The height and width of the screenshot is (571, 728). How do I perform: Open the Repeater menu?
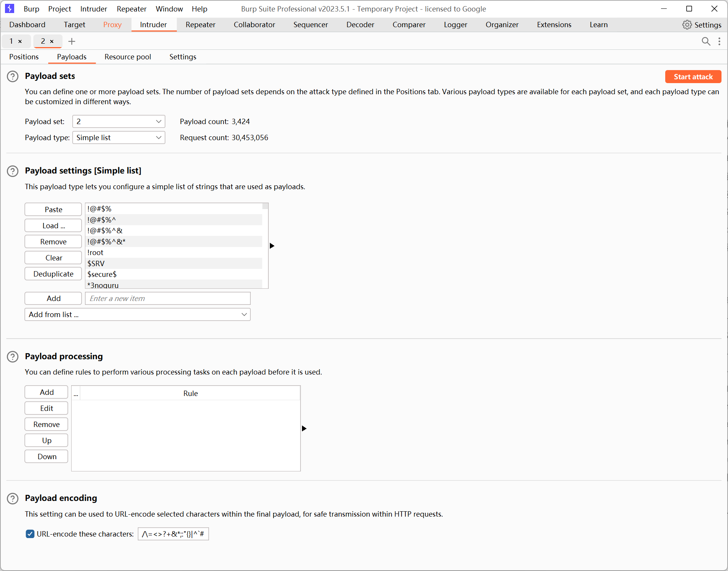(x=132, y=9)
